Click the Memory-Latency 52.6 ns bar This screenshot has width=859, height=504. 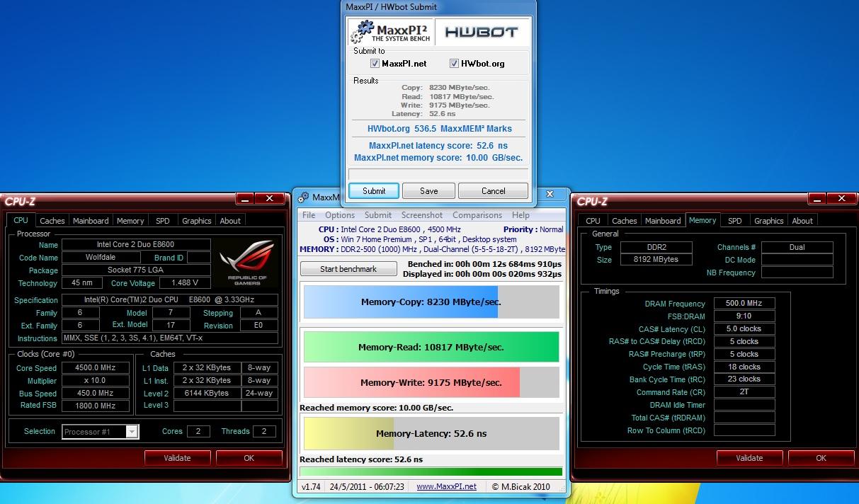431,433
